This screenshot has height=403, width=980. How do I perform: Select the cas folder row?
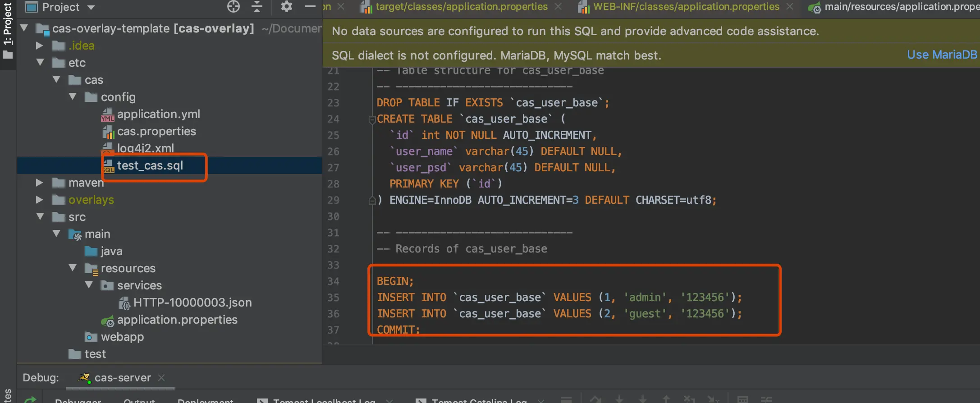(169, 80)
